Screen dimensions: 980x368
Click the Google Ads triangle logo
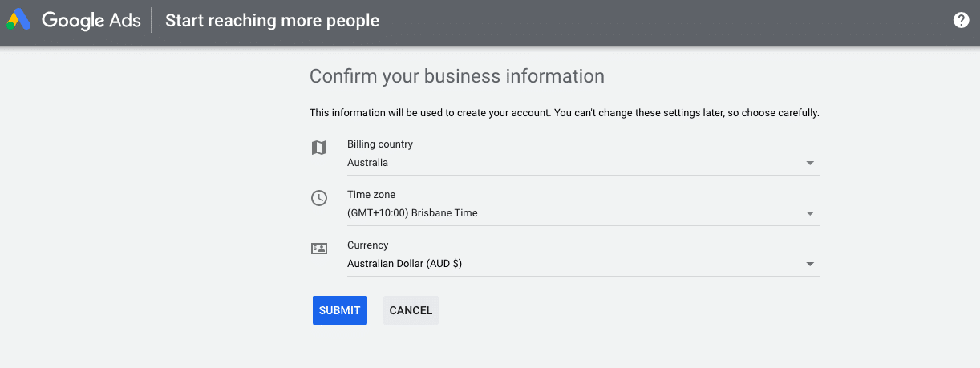[x=18, y=20]
